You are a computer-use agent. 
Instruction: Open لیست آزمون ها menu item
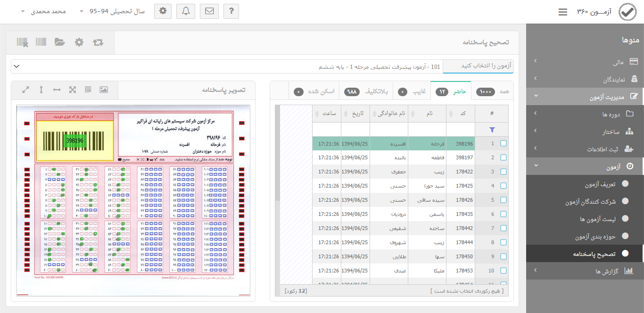(585, 219)
